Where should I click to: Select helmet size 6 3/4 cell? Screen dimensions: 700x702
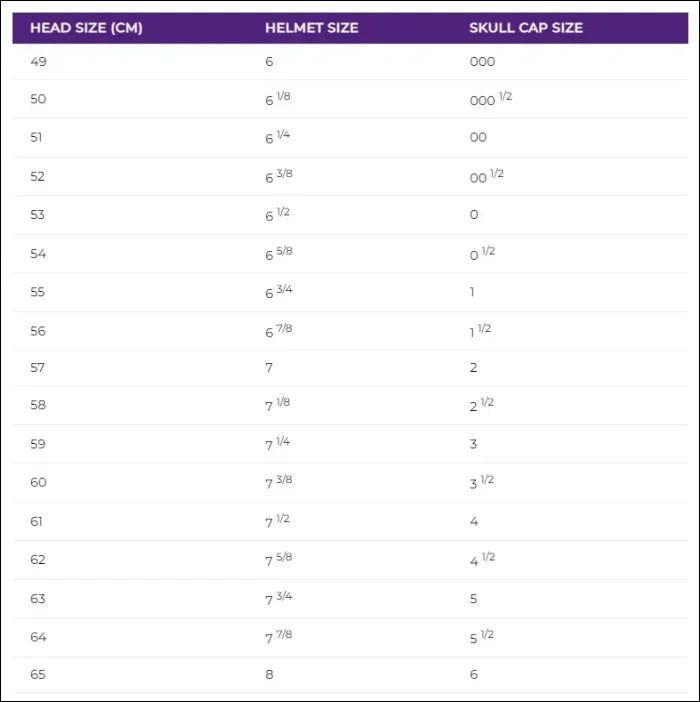coord(279,291)
